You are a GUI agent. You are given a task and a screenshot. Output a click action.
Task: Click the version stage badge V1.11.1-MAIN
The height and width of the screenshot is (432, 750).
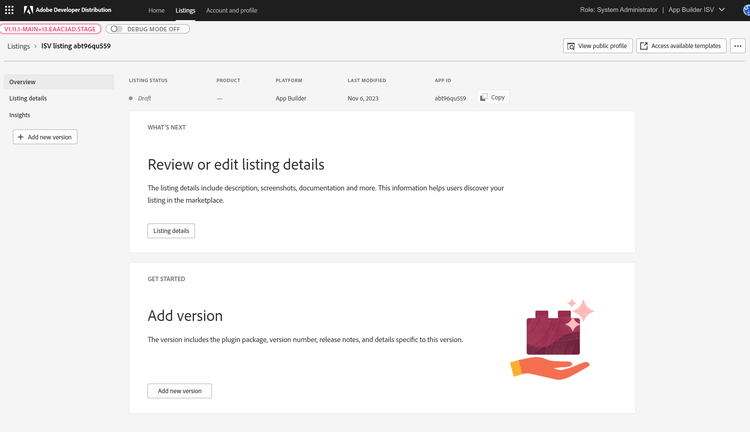click(50, 29)
